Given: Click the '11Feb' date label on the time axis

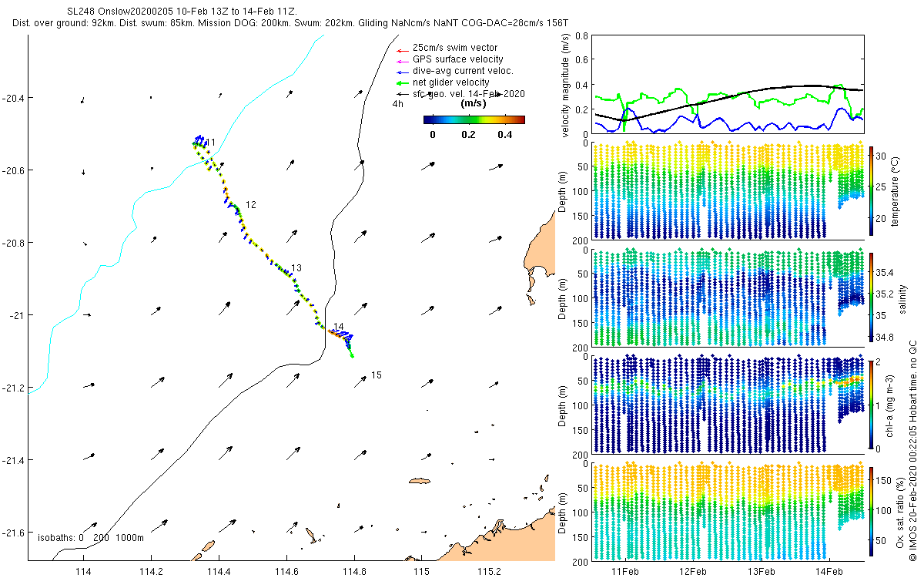Looking at the screenshot, I should 625,571.
